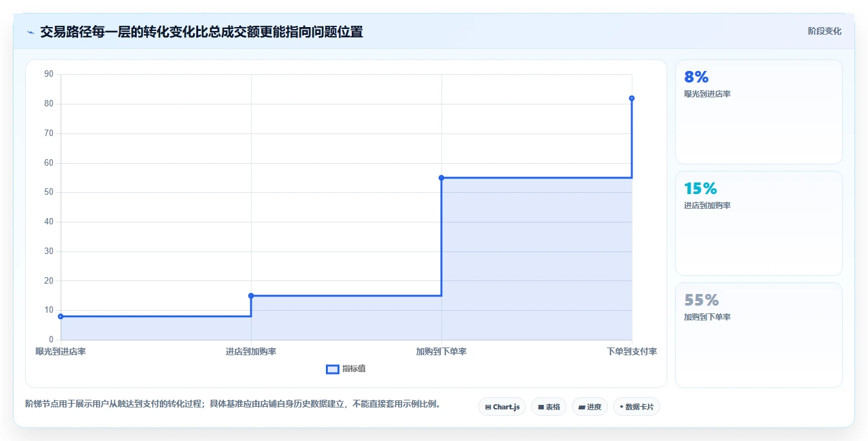Click the 进店到加购率 x-axis label

251,351
